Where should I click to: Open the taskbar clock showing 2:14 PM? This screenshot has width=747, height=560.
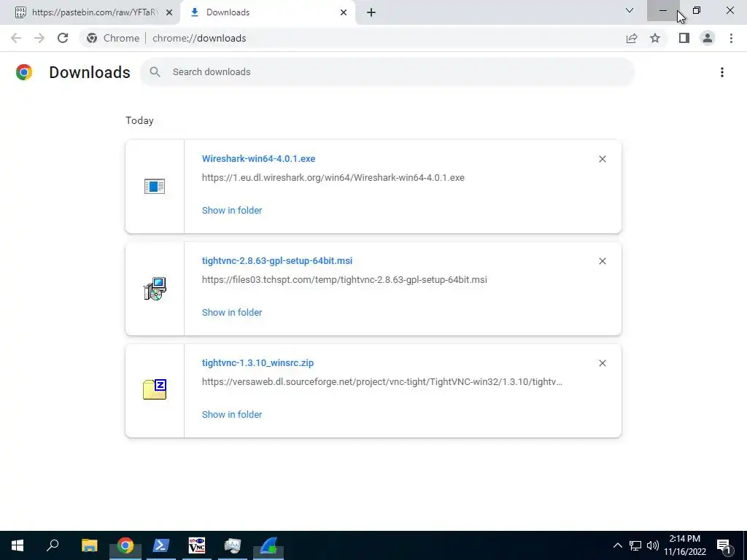click(684, 545)
